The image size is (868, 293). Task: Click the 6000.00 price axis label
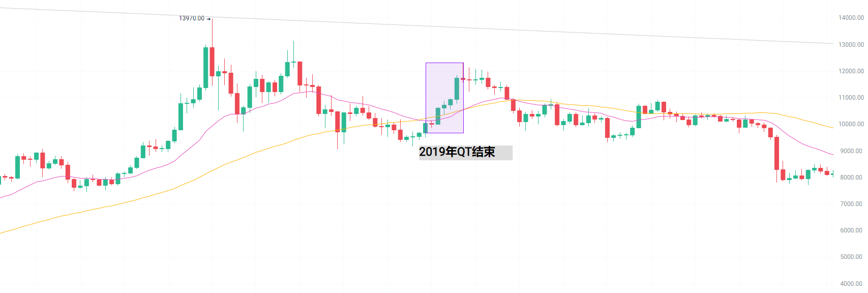[851, 230]
